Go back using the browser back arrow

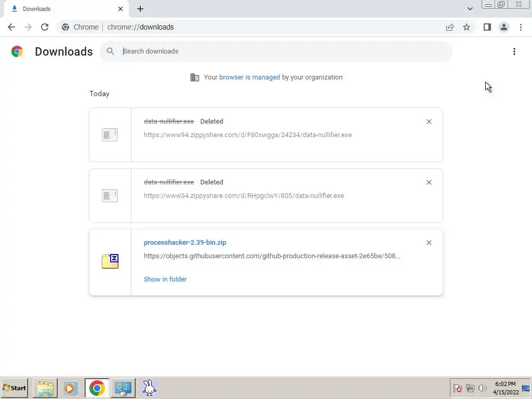[11, 27]
